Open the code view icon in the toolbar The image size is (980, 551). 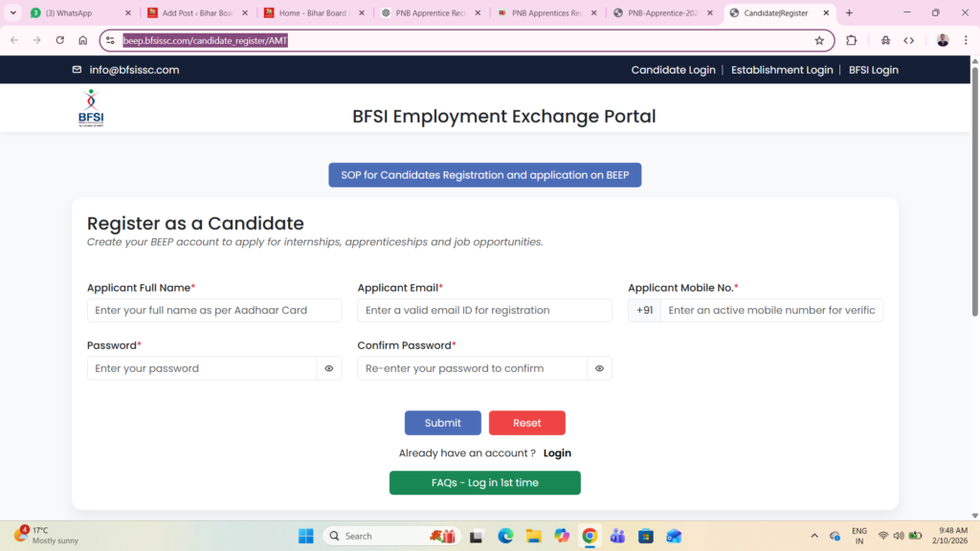[910, 42]
